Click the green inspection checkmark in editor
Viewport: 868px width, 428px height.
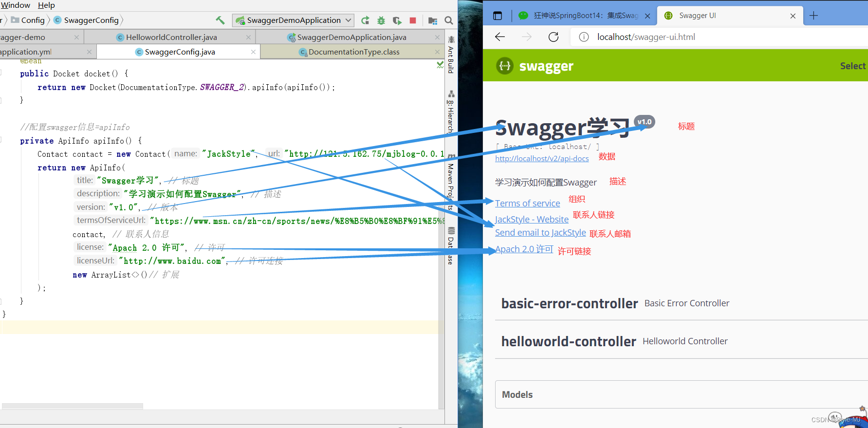(x=441, y=64)
